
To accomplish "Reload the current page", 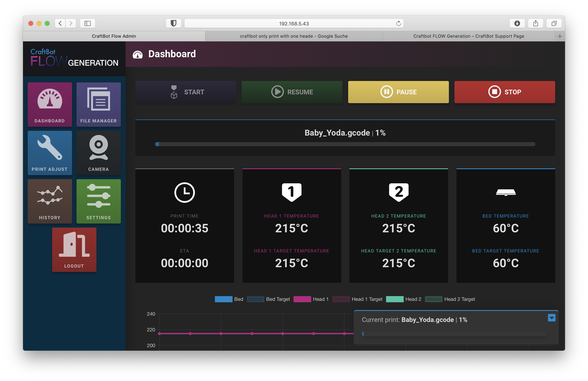I will (398, 23).
